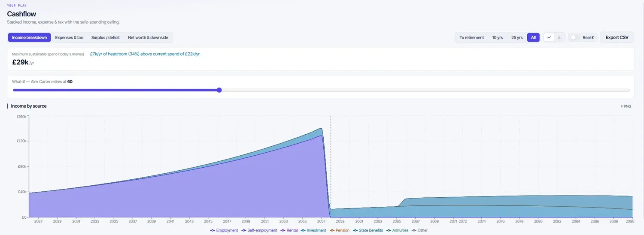Toggle State benefits legend entry
This screenshot has height=235, width=644.
pyautogui.click(x=368, y=230)
